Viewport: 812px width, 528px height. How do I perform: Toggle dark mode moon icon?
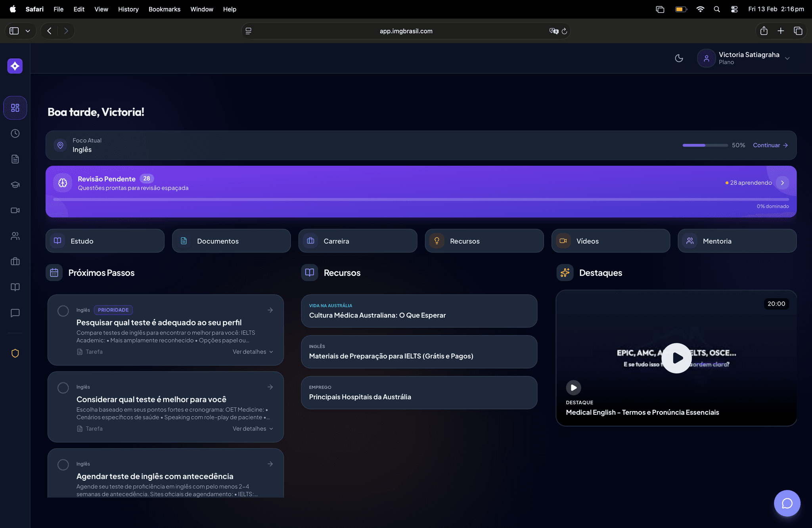(679, 58)
